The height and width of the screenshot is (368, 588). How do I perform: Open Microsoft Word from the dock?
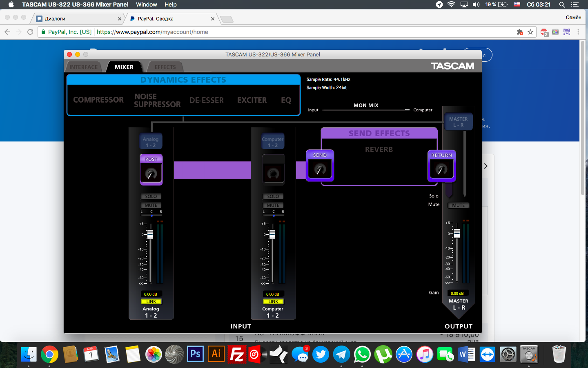[x=466, y=354]
